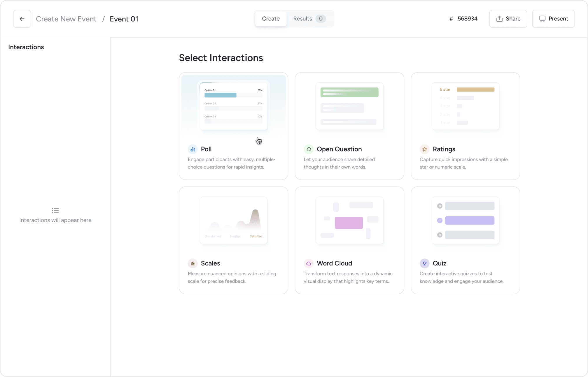Select the purple checked quiz answer option
Screen dimensions: 588x377
click(x=469, y=220)
